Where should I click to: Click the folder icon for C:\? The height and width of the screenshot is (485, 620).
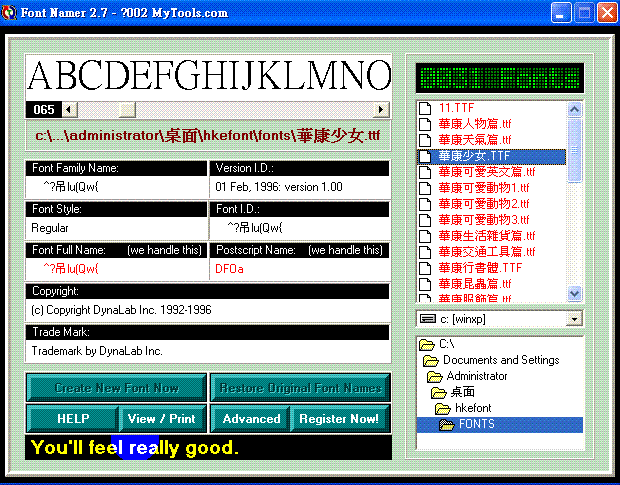tap(427, 345)
